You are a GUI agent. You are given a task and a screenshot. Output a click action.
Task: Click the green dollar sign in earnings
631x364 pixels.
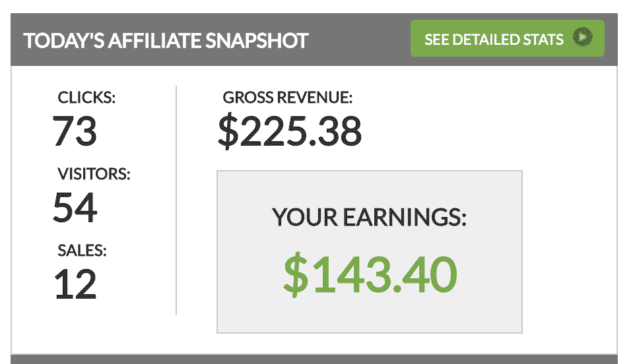click(x=296, y=275)
